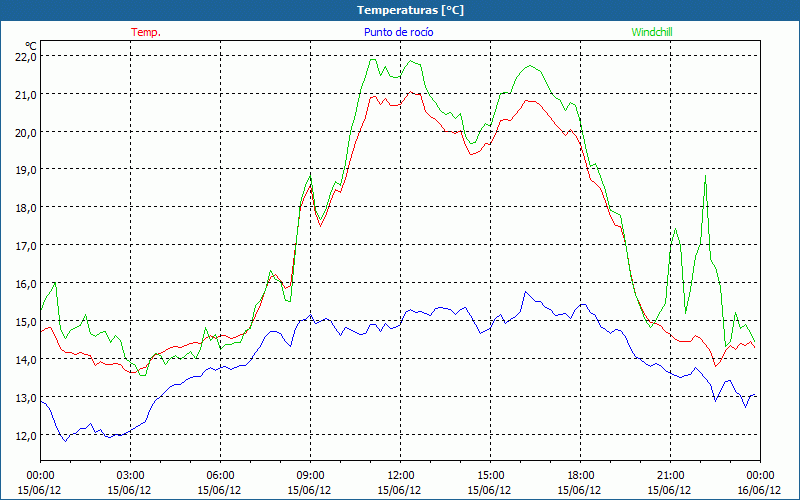800x500 pixels.
Task: Click the 06:00 time axis label
Action: click(220, 476)
